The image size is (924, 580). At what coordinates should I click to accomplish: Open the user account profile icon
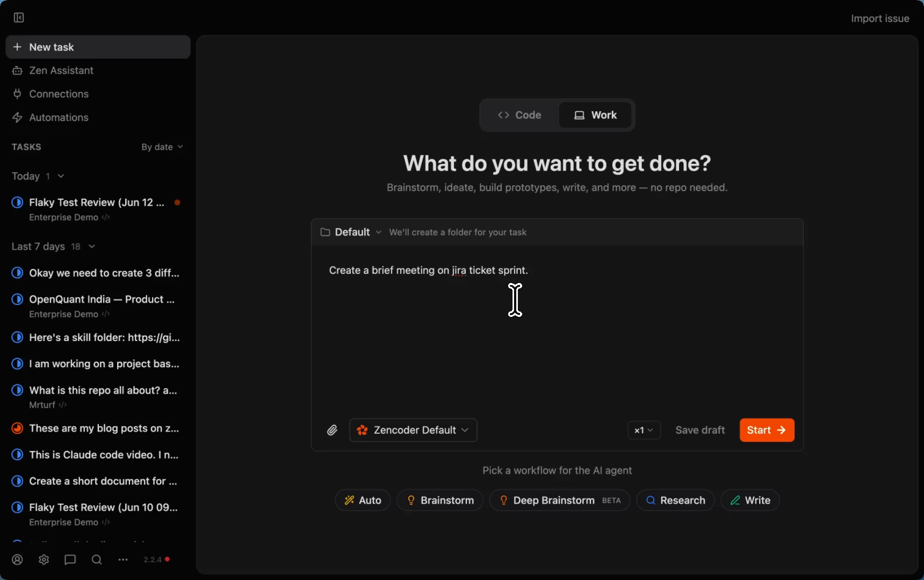coord(17,560)
